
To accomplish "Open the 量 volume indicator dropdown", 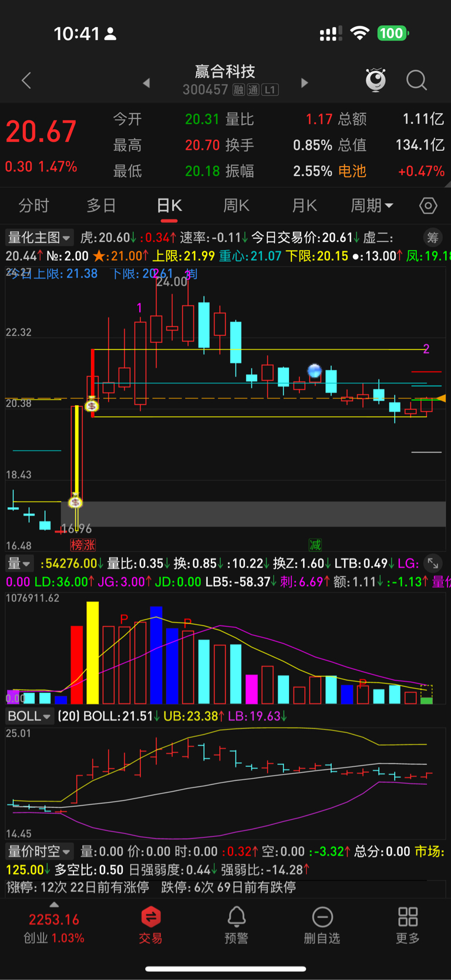I will coord(19,564).
